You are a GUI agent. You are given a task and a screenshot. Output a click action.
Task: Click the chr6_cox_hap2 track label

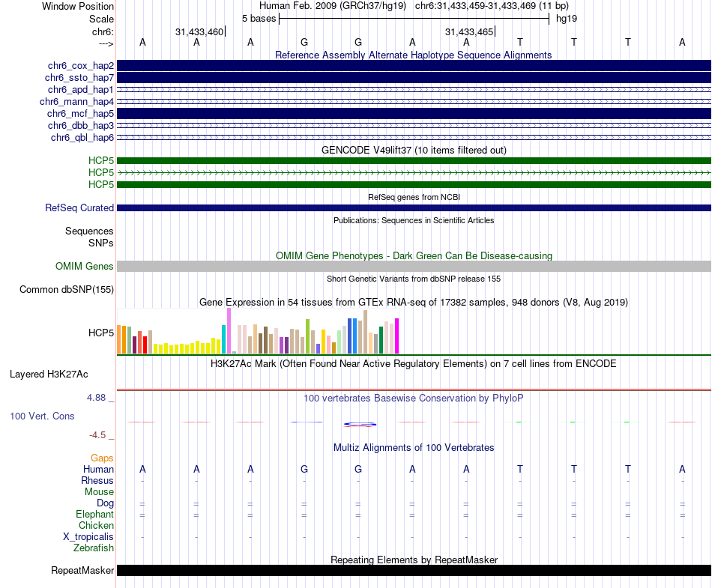(x=81, y=66)
